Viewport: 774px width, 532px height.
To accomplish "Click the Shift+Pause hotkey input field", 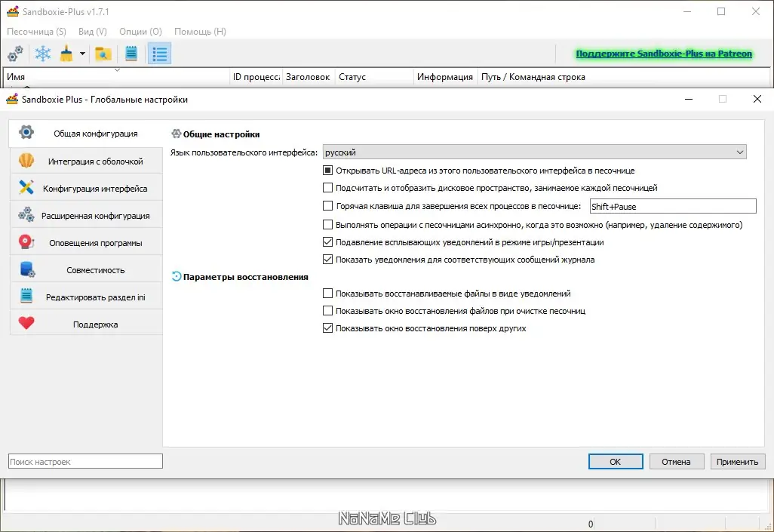I will (674, 207).
